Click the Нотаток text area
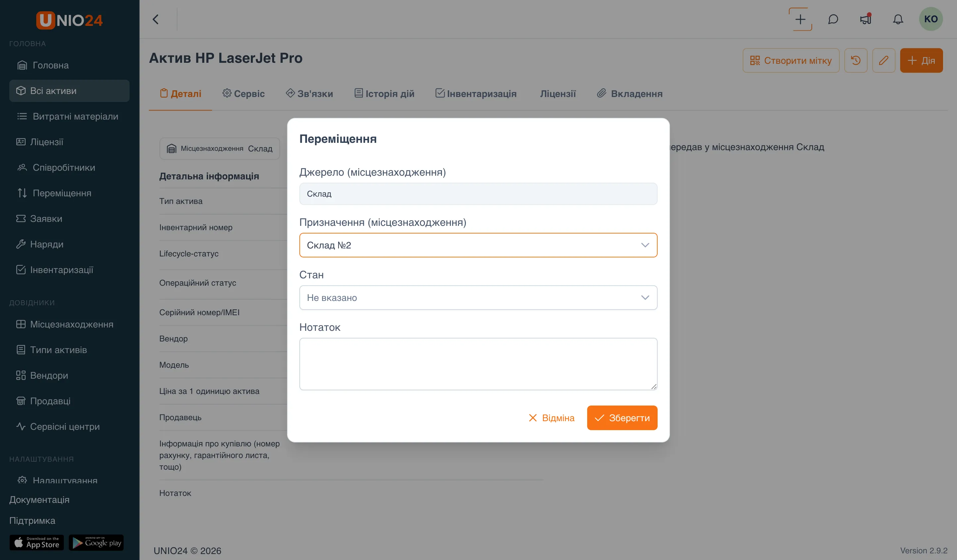 (478, 364)
